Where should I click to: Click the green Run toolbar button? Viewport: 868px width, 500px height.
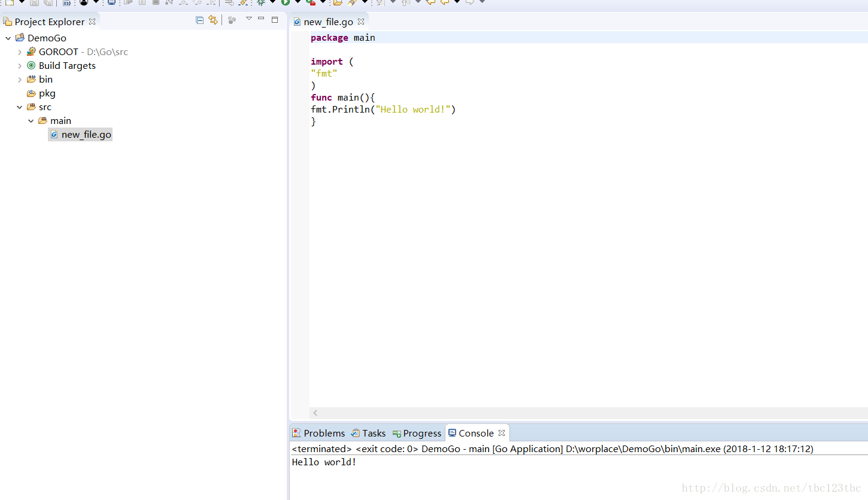(x=286, y=2)
